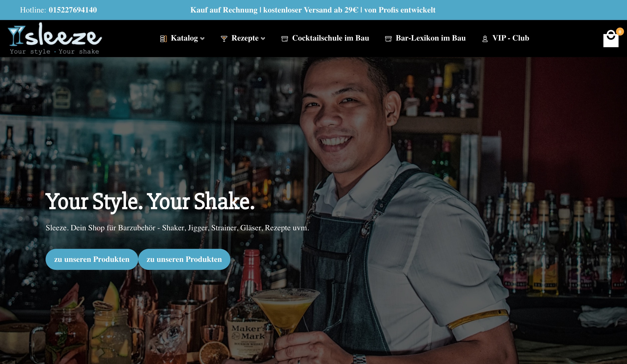Expand the Rezepte dropdown chevron
Viewport: 627px width, 364px height.
tap(263, 39)
